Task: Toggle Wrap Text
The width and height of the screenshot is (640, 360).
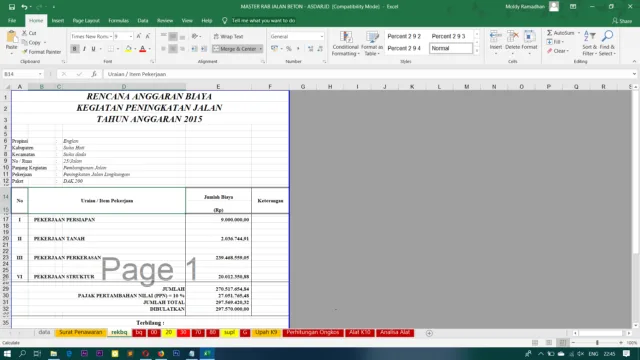Action: click(x=229, y=36)
